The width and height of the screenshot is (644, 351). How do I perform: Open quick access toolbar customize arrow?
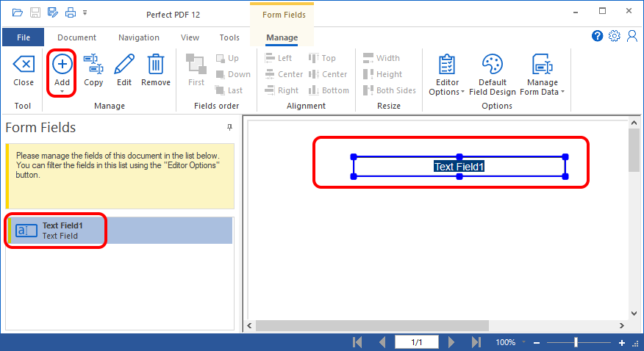tap(85, 12)
